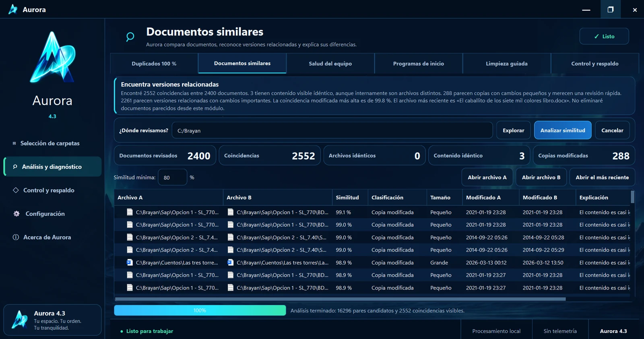Click the Cancelar button

[x=612, y=130]
